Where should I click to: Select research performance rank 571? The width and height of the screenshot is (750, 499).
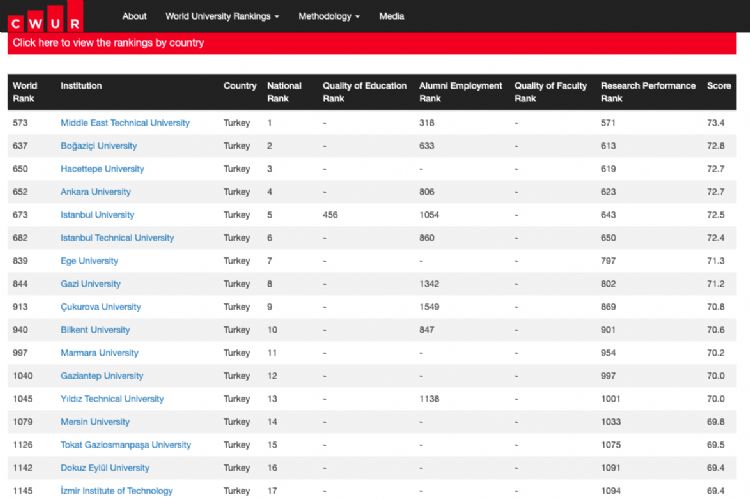pyautogui.click(x=608, y=123)
